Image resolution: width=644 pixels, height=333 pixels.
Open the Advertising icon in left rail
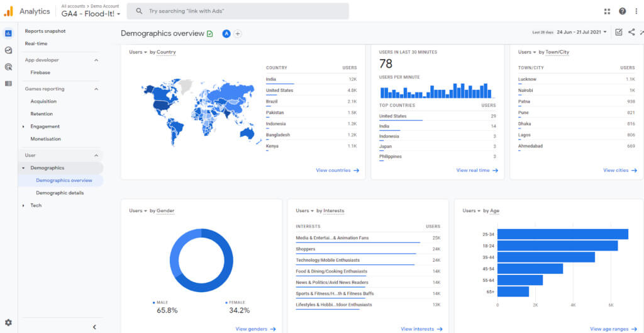pos(8,67)
